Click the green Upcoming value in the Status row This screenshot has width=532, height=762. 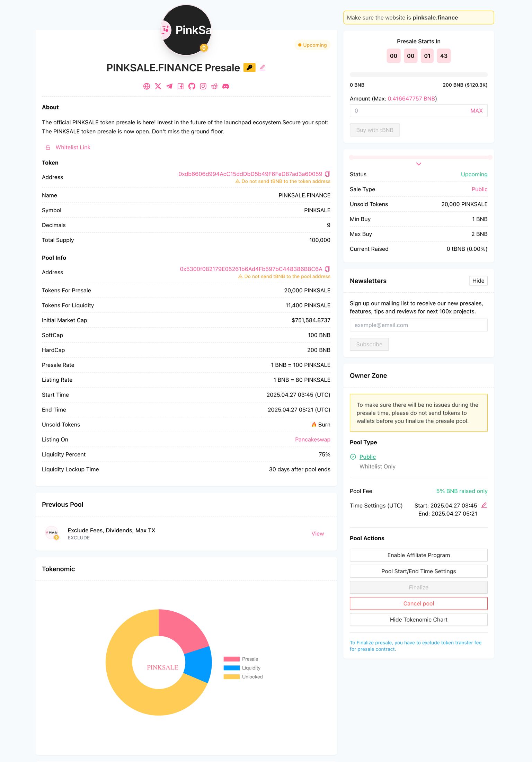click(x=474, y=175)
